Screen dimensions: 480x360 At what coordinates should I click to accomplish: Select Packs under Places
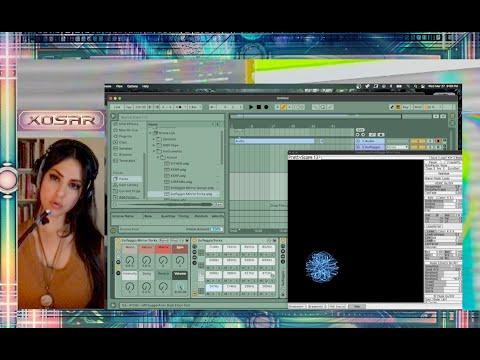tap(123, 179)
